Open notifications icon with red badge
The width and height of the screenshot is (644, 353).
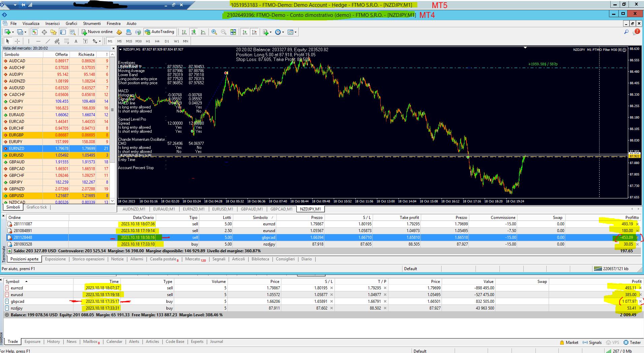(x=636, y=32)
